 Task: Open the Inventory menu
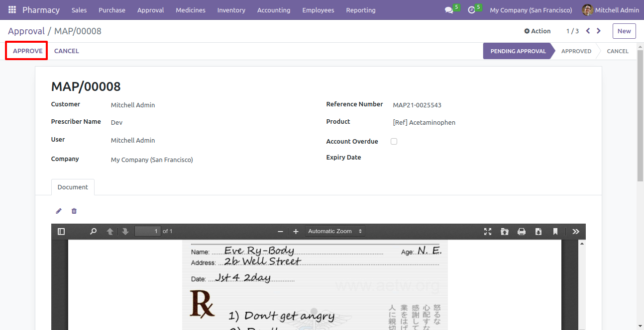231,10
